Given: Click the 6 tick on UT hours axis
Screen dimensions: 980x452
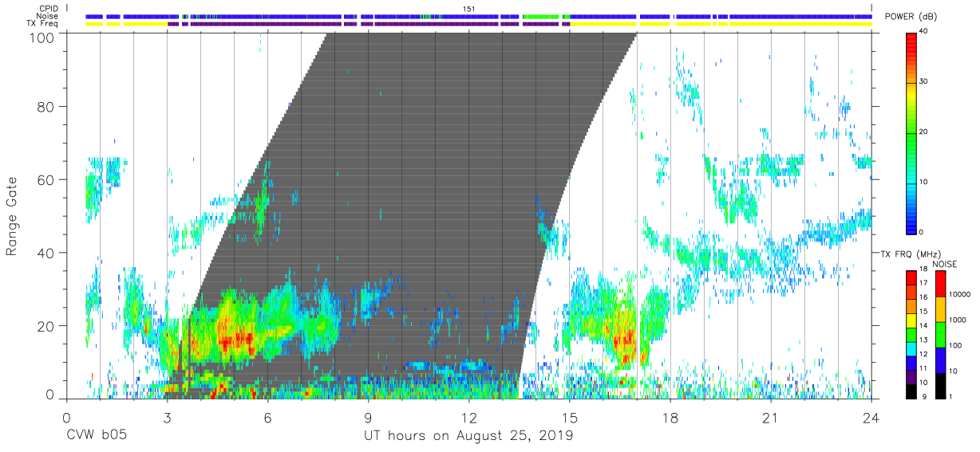Looking at the screenshot, I should [x=267, y=418].
